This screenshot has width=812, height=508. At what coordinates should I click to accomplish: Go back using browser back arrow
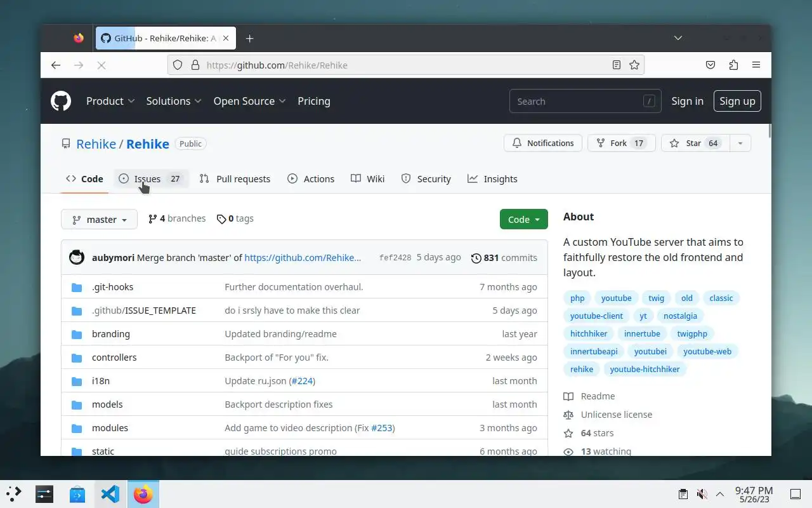56,65
